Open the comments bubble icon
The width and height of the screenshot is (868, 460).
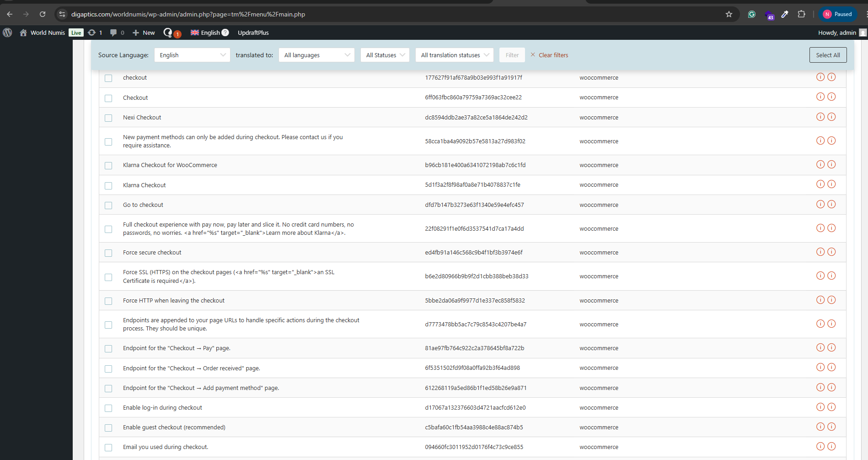113,32
